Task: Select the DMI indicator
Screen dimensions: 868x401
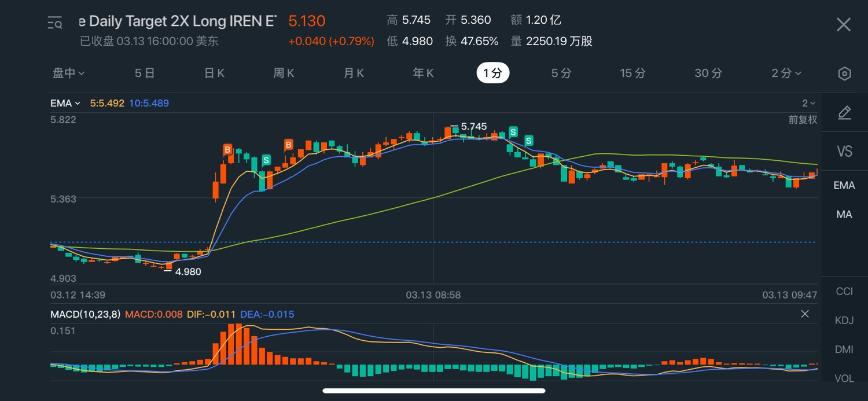Action: pos(844,350)
